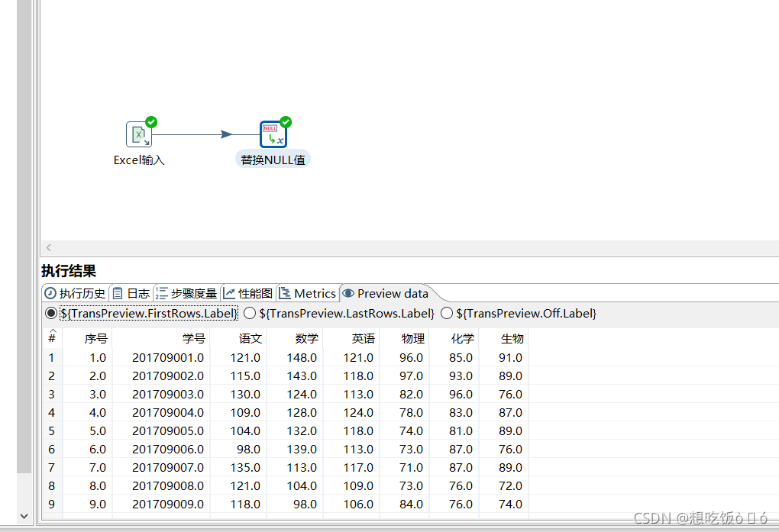This screenshot has height=532, width=779.
Task: Click the green checkmark badge on Excel输入
Action: pyautogui.click(x=150, y=122)
